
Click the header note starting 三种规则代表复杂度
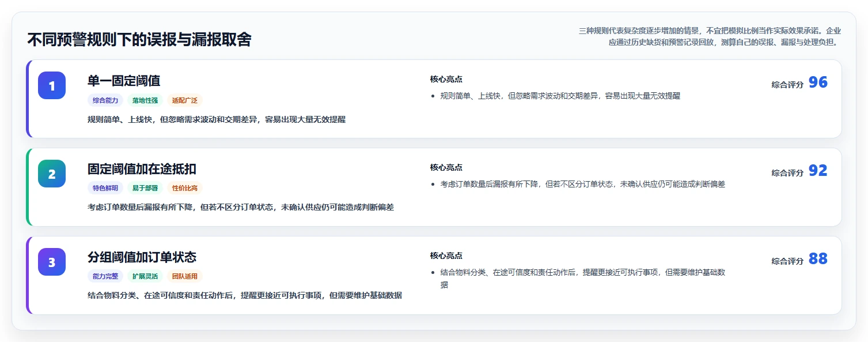pos(710,36)
